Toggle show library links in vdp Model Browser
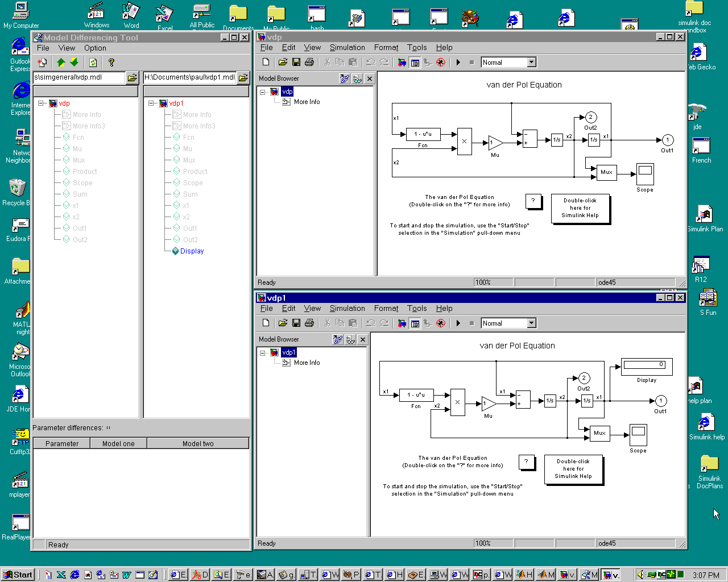This screenshot has height=582, width=728. click(344, 79)
